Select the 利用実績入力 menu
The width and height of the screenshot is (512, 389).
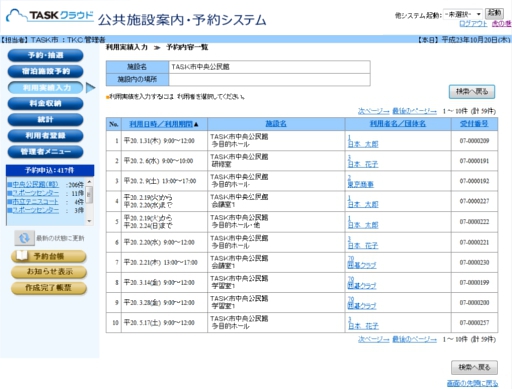pyautogui.click(x=45, y=88)
